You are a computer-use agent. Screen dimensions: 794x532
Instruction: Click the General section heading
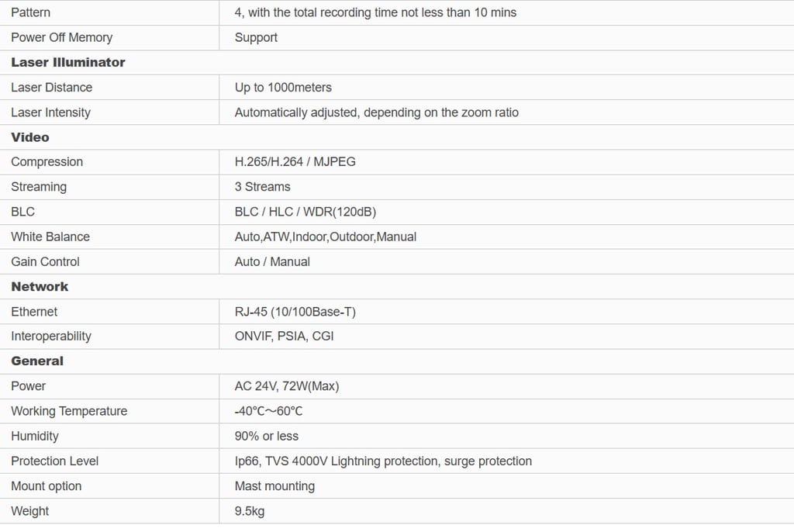point(37,361)
